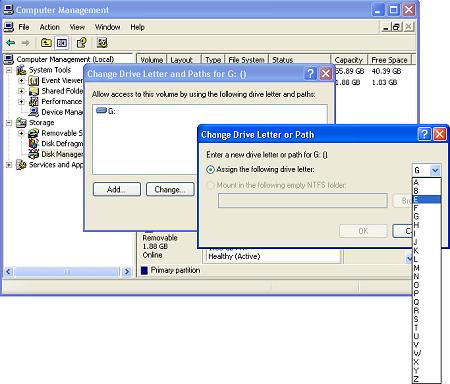Open the Window menu
450x384 pixels.
(107, 27)
